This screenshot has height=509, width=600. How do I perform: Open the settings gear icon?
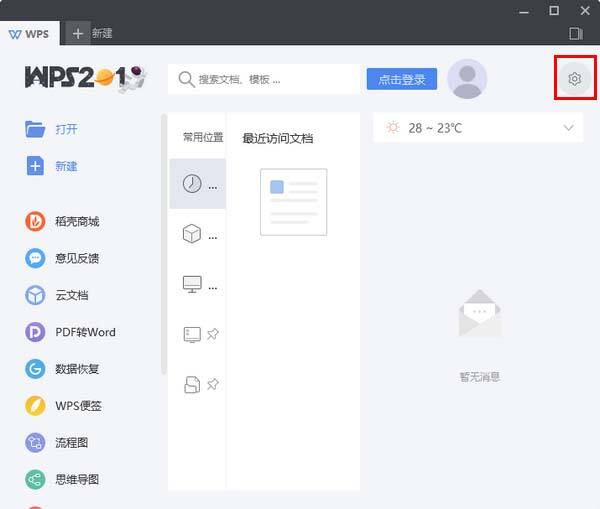tap(574, 79)
